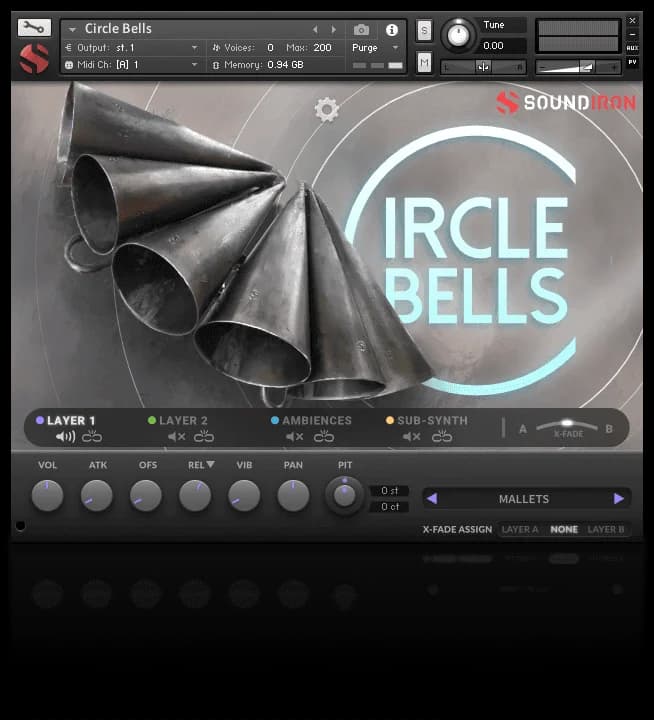Viewport: 654px width, 720px height.
Task: Toggle Sub-Synth link icon
Action: (442, 436)
